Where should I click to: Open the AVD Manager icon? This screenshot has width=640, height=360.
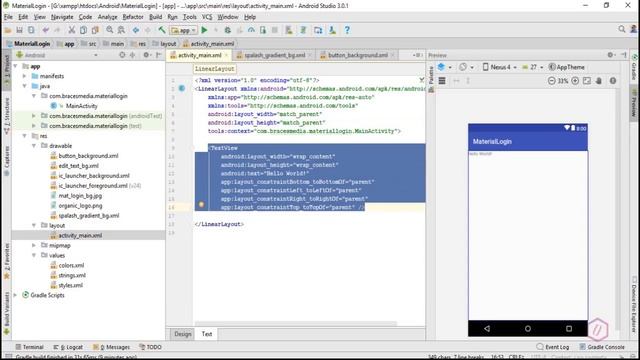pos(318,30)
